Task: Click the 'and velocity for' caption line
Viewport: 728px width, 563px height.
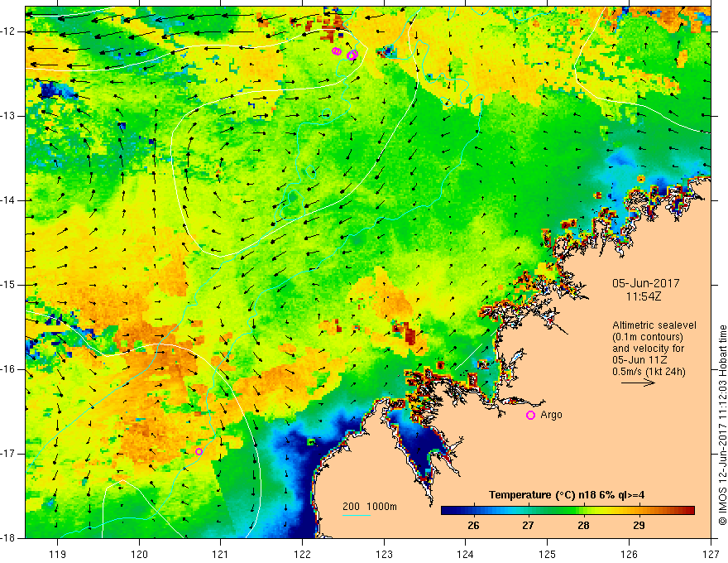Action: click(648, 349)
